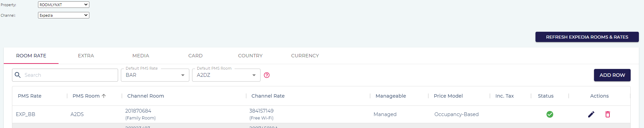The image size is (644, 128).
Task: Open the Channel Expedia dropdown
Action: pos(64,15)
